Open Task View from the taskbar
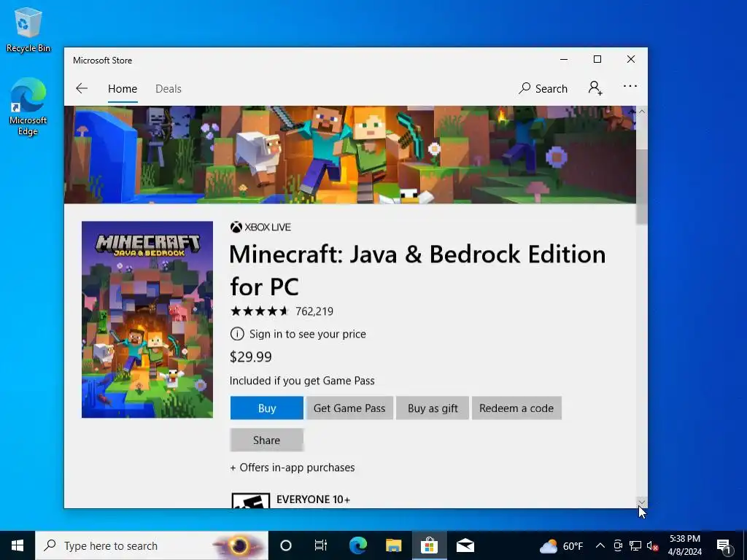The width and height of the screenshot is (747, 560). [321, 545]
